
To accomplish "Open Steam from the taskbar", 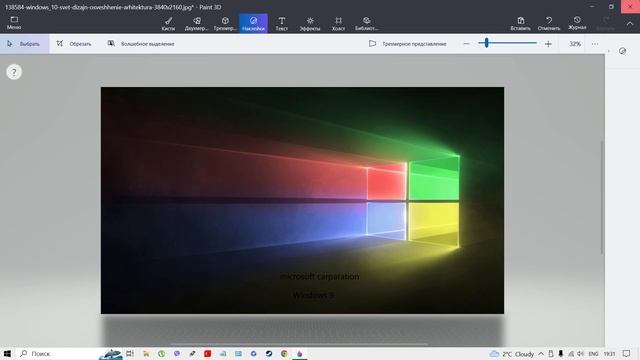I will pos(269,354).
